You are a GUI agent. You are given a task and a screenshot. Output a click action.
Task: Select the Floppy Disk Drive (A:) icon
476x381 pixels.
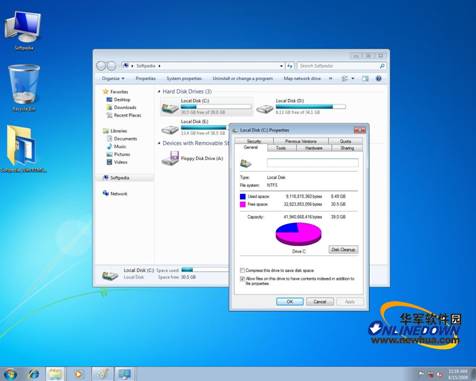point(171,158)
